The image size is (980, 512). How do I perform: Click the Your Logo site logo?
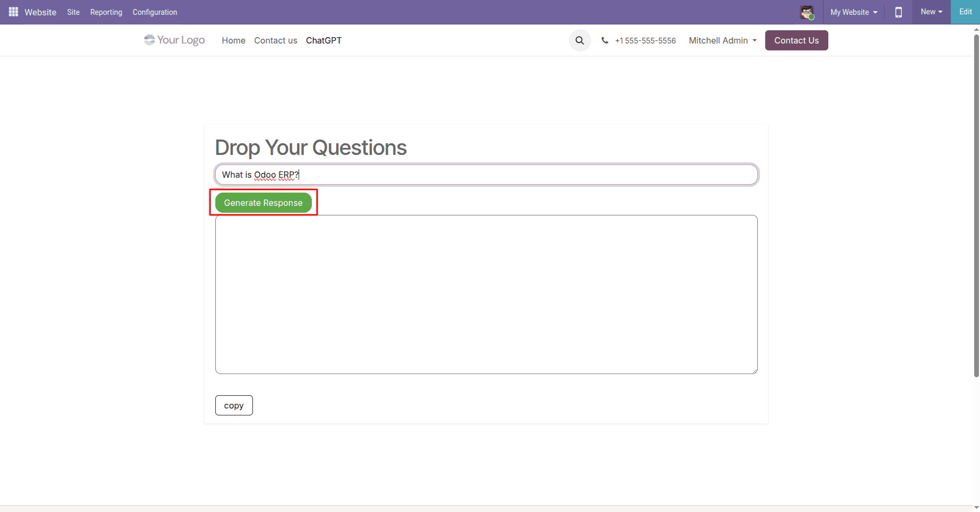(x=174, y=40)
